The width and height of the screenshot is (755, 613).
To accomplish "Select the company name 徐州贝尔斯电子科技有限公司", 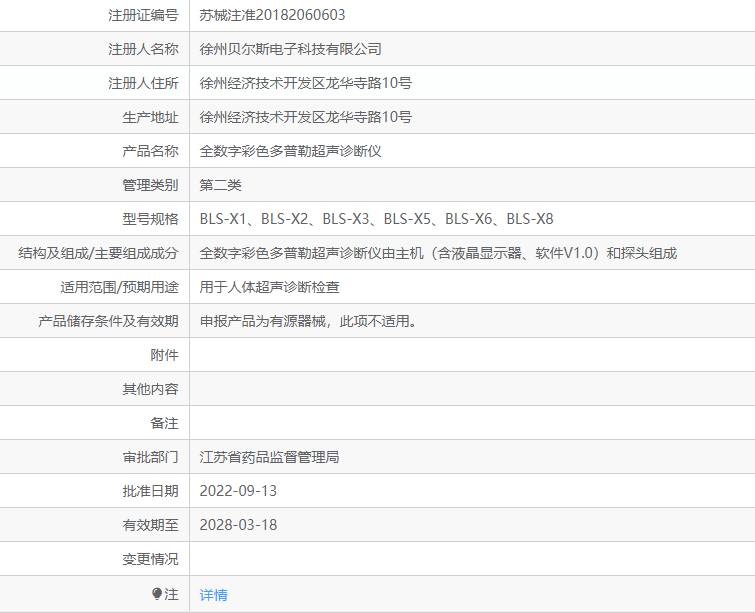I will point(290,49).
